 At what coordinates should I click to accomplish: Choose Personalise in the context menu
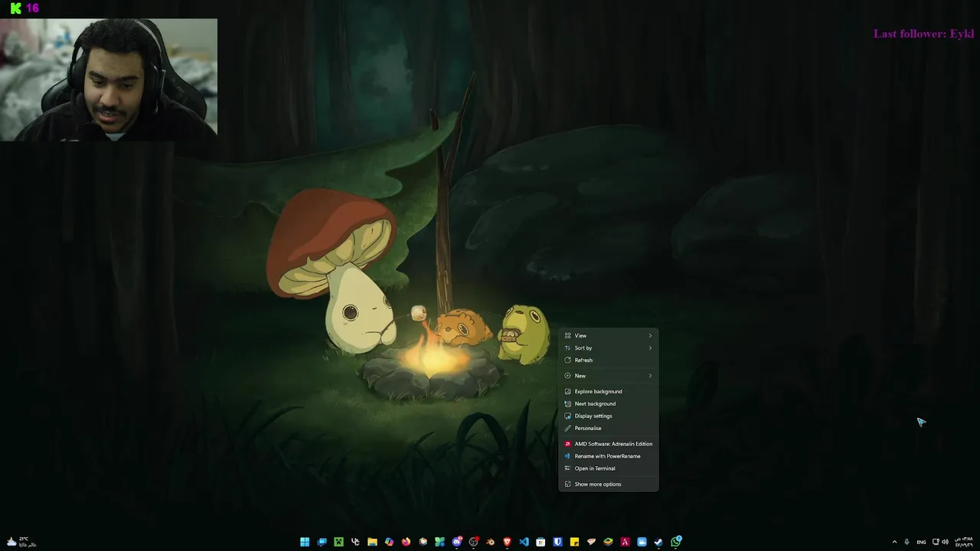[609, 428]
